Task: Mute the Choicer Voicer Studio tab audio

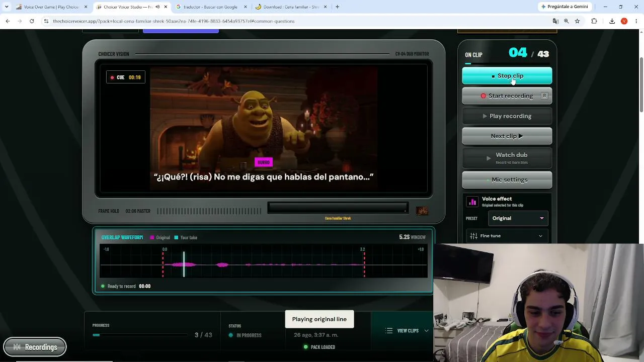Action: (157, 7)
